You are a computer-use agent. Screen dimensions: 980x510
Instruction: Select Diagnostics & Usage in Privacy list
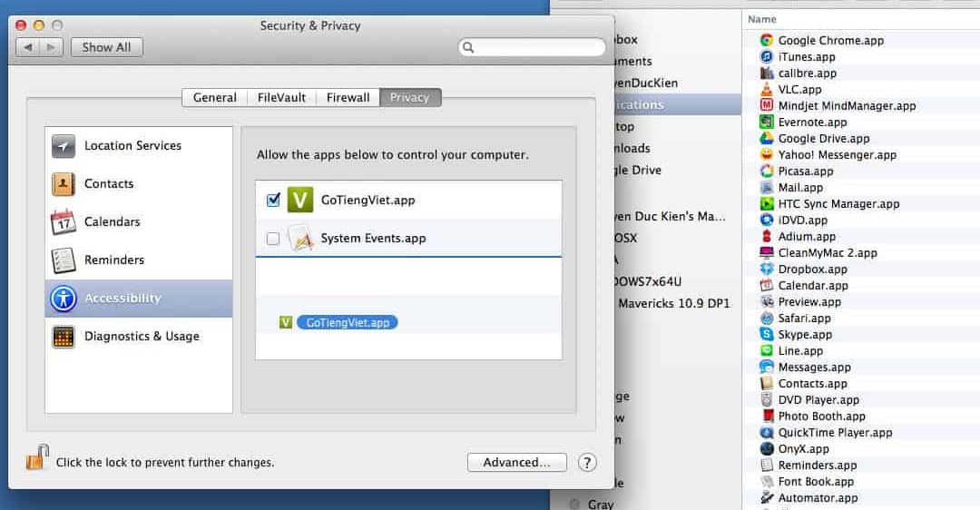139,337
